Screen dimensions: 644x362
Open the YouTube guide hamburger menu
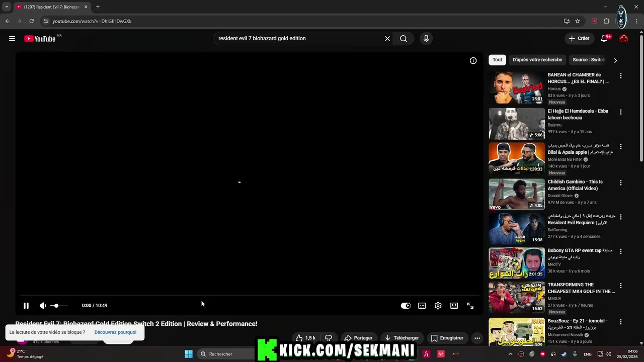coord(12,39)
